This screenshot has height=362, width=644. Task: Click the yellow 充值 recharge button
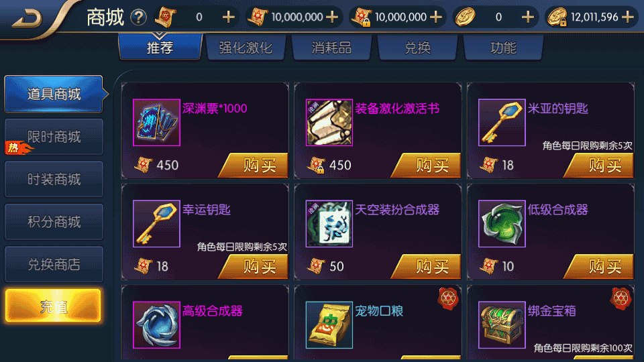53,306
